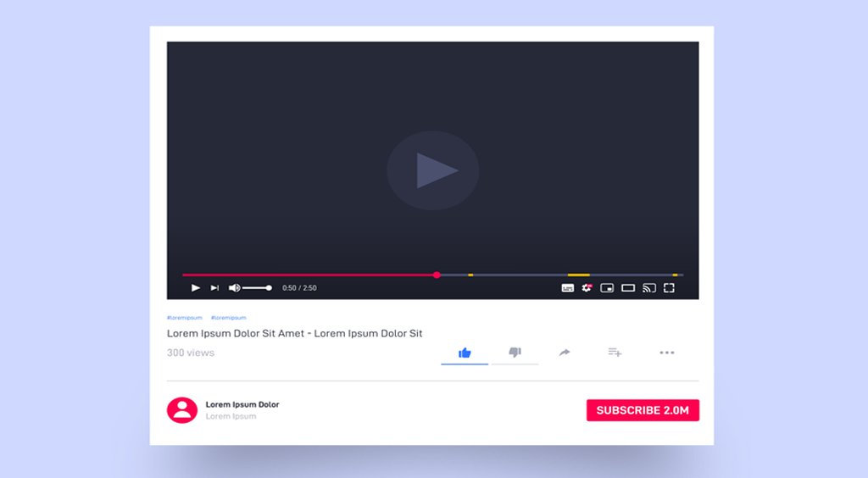Skip to the next video

214,287
